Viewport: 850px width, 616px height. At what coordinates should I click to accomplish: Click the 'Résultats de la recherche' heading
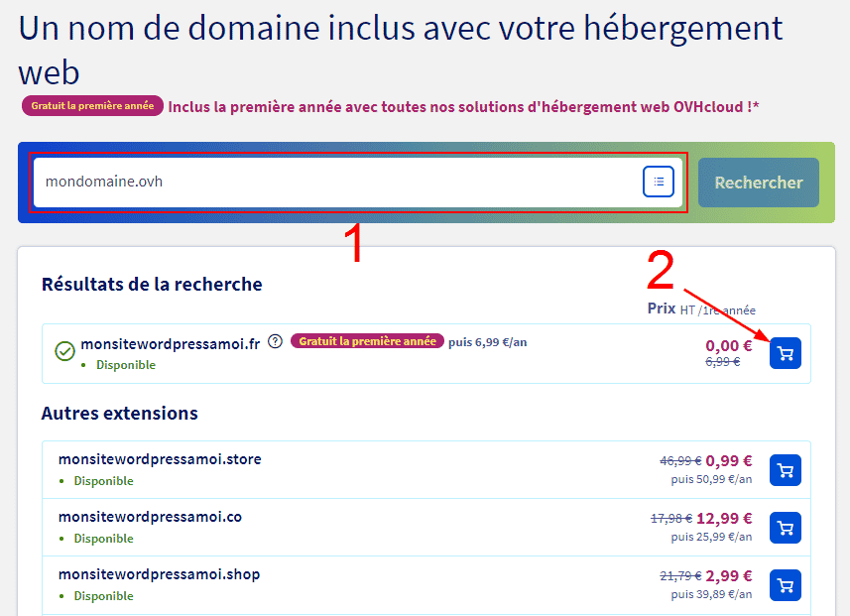click(152, 285)
